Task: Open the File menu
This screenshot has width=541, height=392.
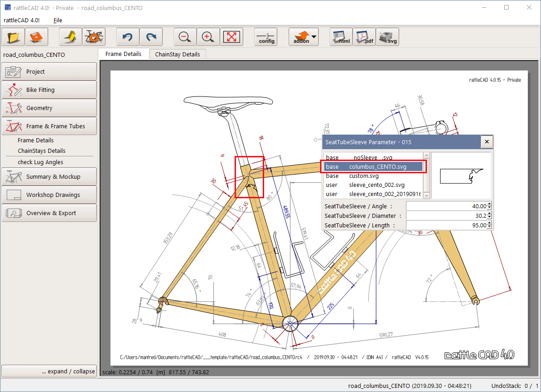Action: 58,20
